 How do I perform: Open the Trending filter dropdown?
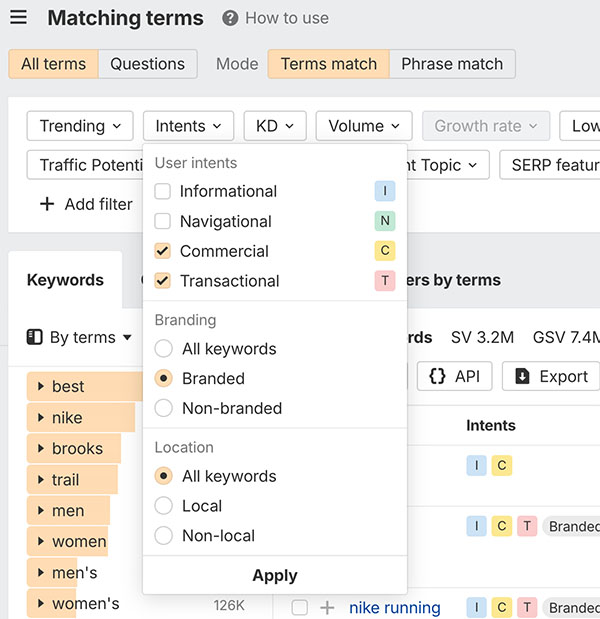click(80, 126)
